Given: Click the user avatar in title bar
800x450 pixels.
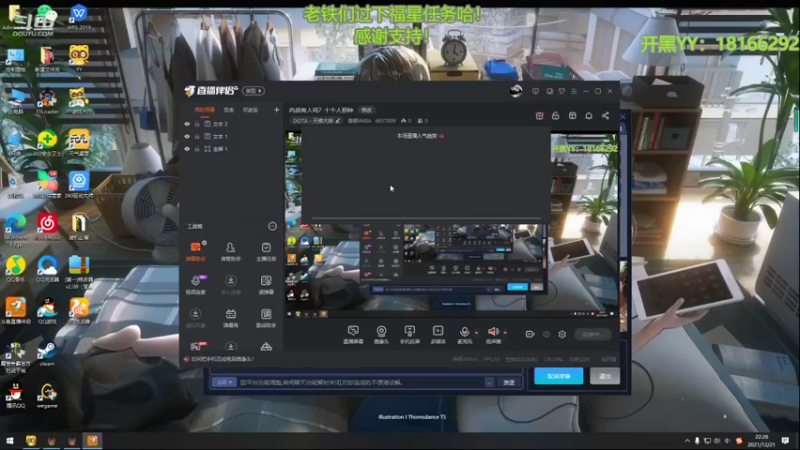Looking at the screenshot, I should click(516, 91).
